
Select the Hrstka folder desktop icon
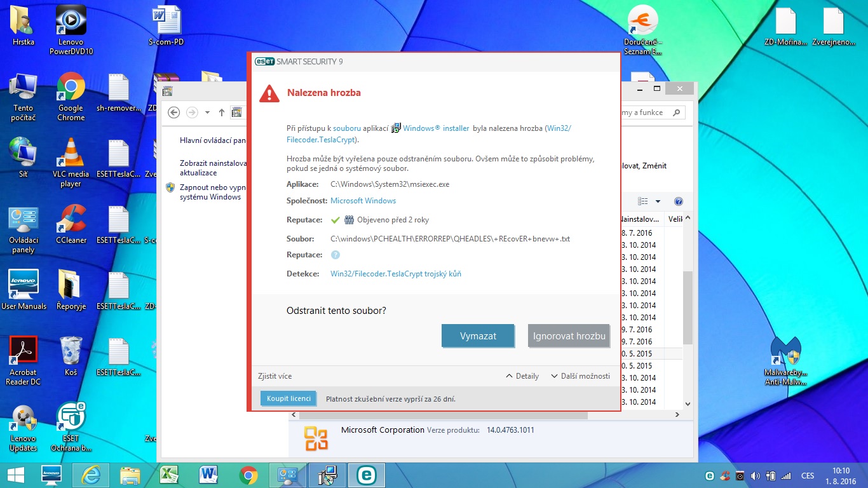(x=24, y=25)
